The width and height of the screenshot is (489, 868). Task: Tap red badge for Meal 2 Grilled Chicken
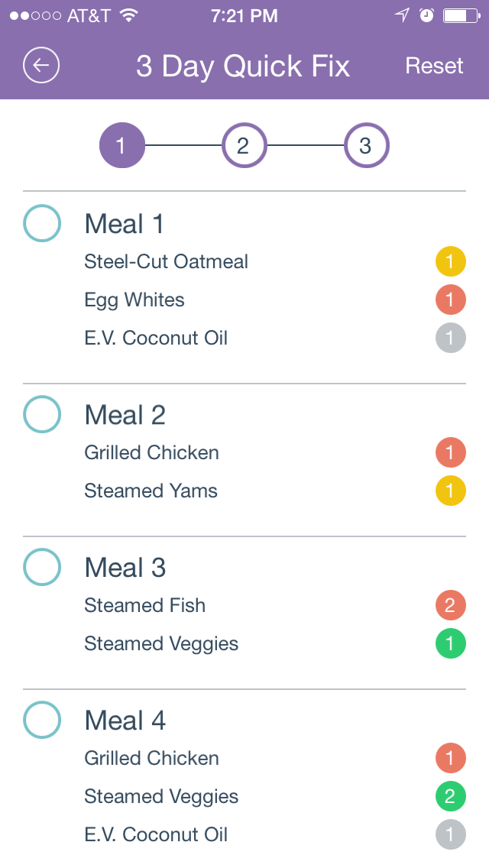[450, 452]
